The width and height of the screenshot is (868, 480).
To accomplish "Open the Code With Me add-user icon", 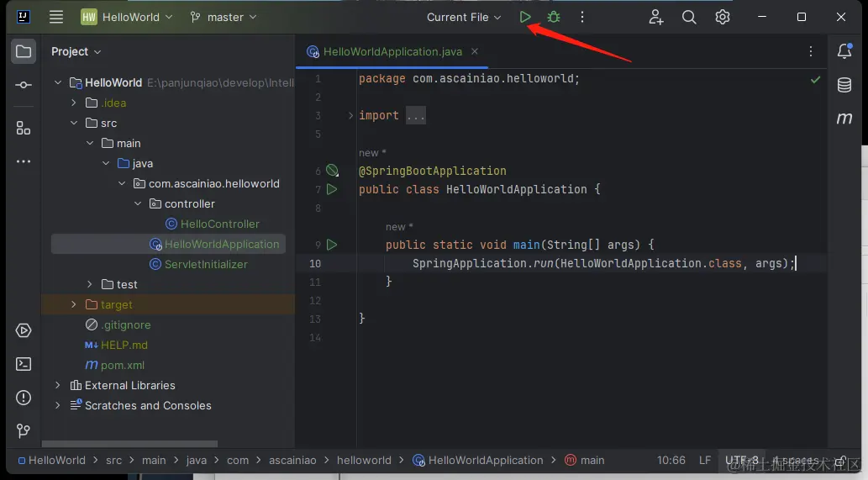I will pos(656,17).
